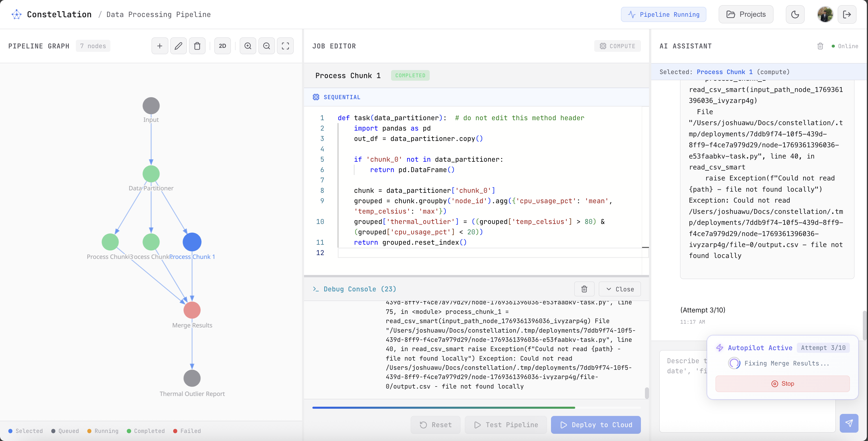Zoom out of the pipeline graph
Image resolution: width=868 pixels, height=441 pixels.
(267, 46)
